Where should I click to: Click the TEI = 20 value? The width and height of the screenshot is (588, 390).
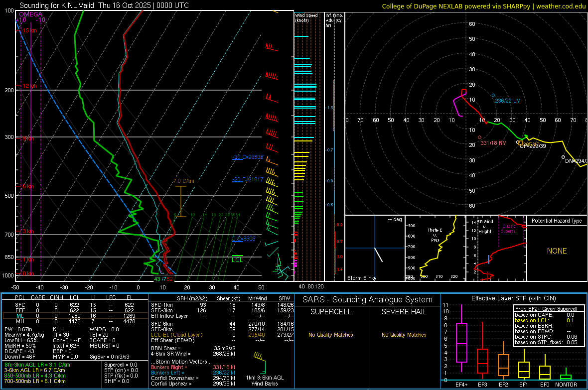pos(99,335)
